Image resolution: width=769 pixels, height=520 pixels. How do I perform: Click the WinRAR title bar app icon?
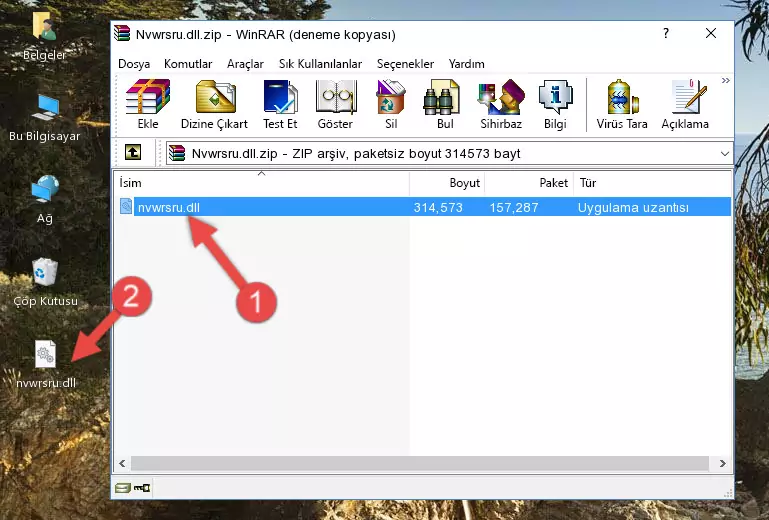coord(122,33)
